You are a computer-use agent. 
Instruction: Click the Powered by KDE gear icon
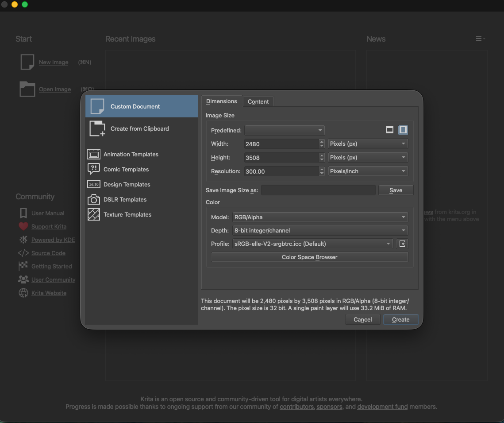point(23,240)
